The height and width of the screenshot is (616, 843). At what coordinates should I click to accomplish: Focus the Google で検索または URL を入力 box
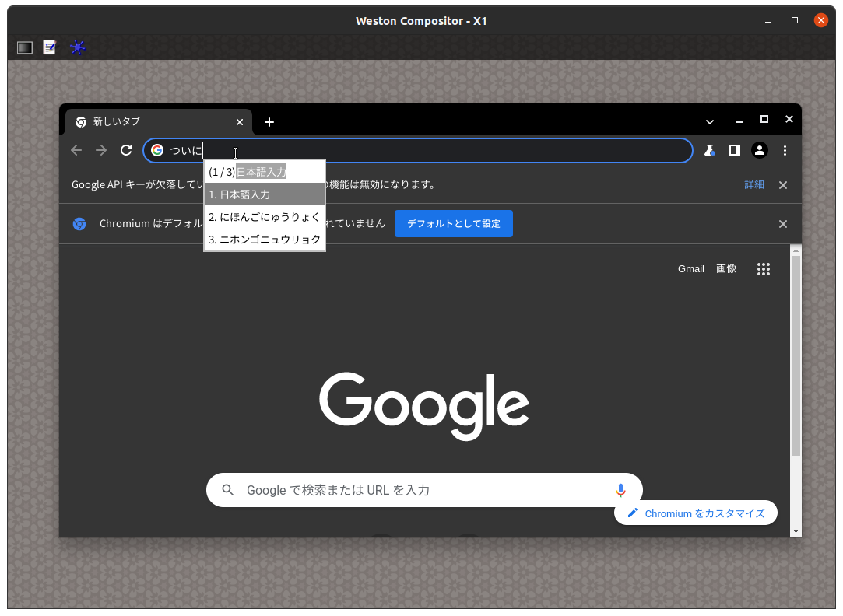click(424, 490)
